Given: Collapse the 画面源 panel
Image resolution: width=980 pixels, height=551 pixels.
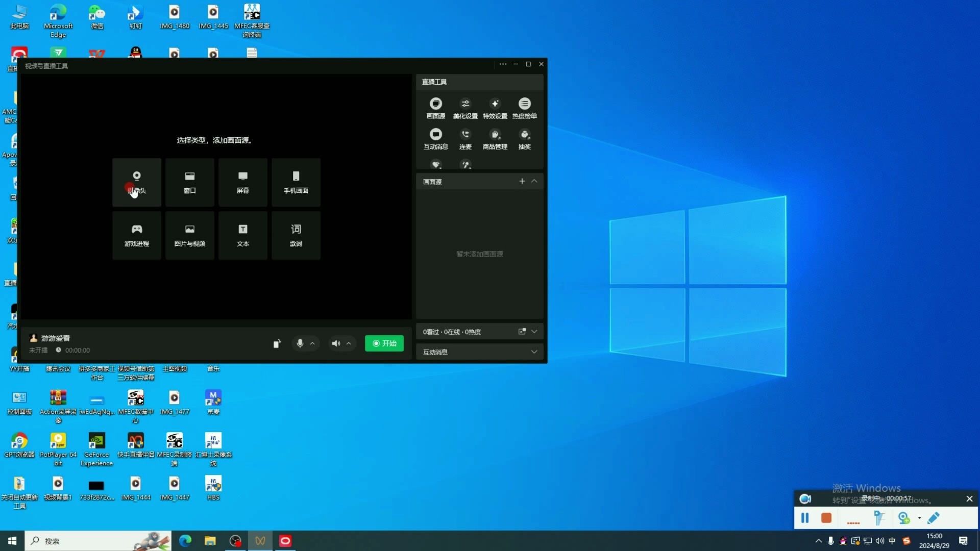Looking at the screenshot, I should click(x=534, y=181).
